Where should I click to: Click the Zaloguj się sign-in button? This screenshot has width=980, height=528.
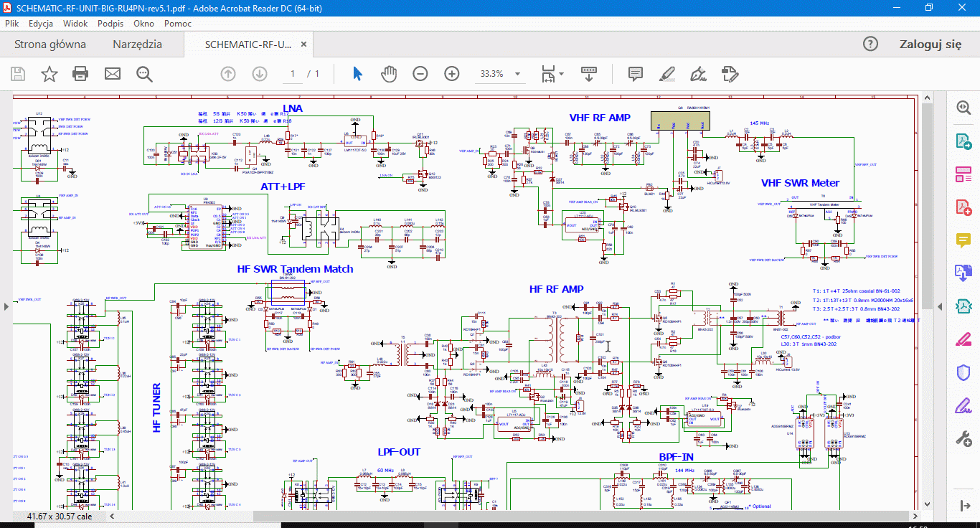pyautogui.click(x=930, y=44)
